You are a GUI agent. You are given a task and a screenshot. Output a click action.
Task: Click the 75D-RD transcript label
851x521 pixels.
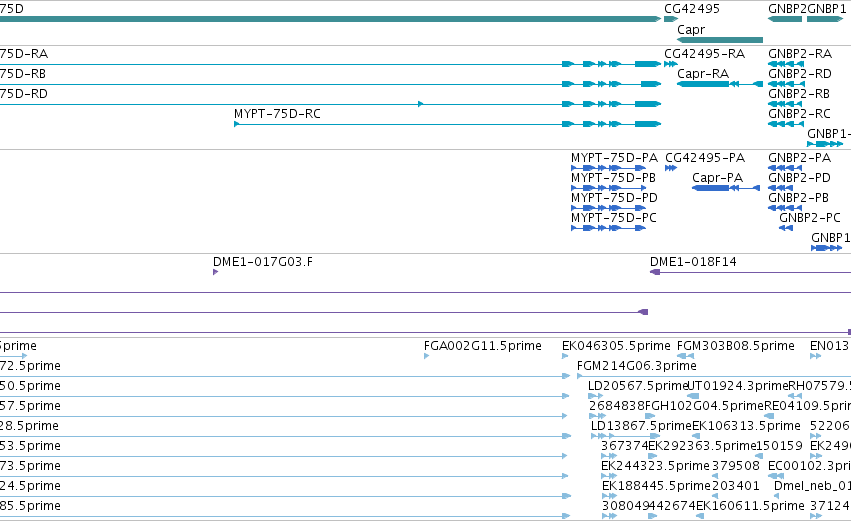tap(24, 94)
